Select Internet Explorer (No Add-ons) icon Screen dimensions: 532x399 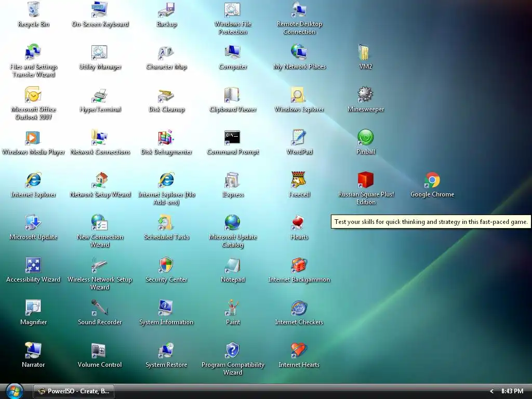[x=166, y=179]
